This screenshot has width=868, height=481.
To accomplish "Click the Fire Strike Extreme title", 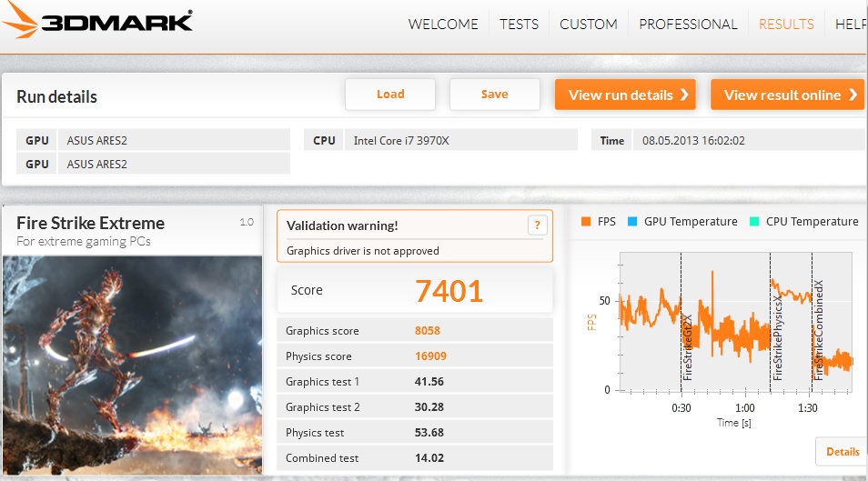I will pyautogui.click(x=91, y=223).
